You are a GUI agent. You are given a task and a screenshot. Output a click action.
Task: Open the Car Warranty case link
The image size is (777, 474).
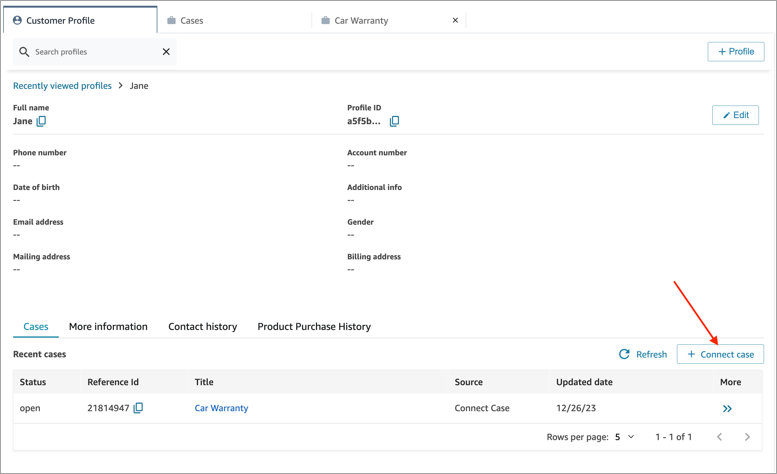221,408
